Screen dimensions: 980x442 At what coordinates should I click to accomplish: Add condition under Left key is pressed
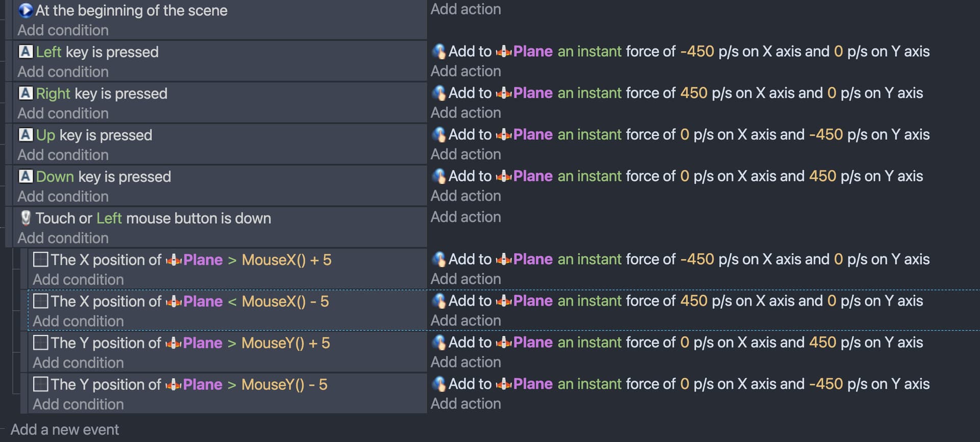click(63, 71)
